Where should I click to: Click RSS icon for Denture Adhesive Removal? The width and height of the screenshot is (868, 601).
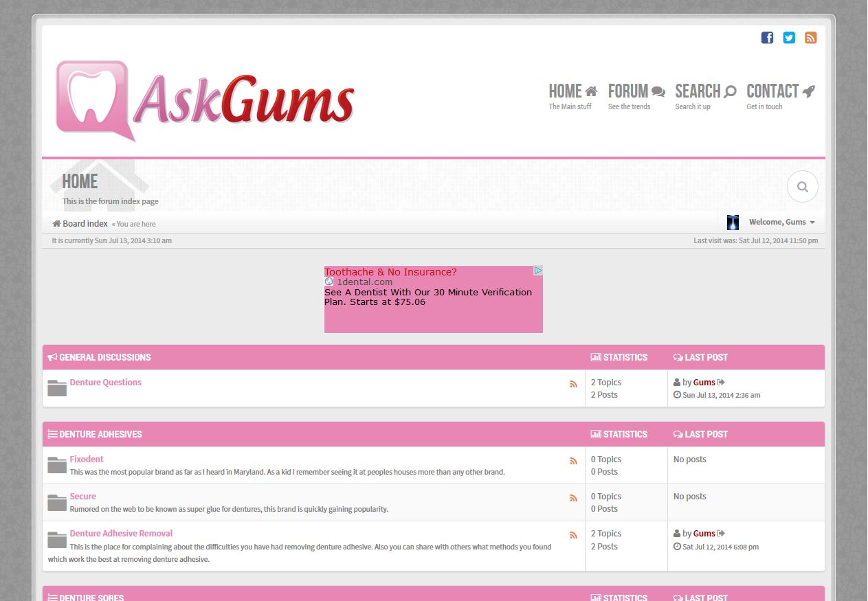(573, 536)
